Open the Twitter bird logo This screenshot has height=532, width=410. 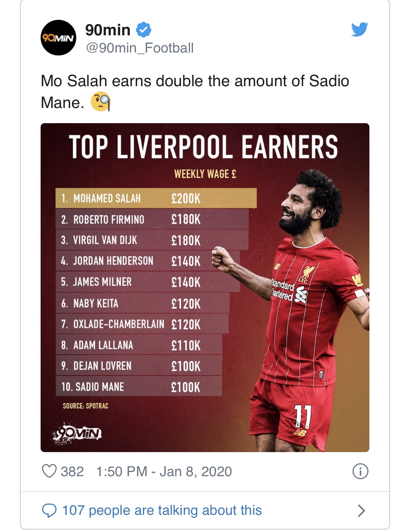359,29
